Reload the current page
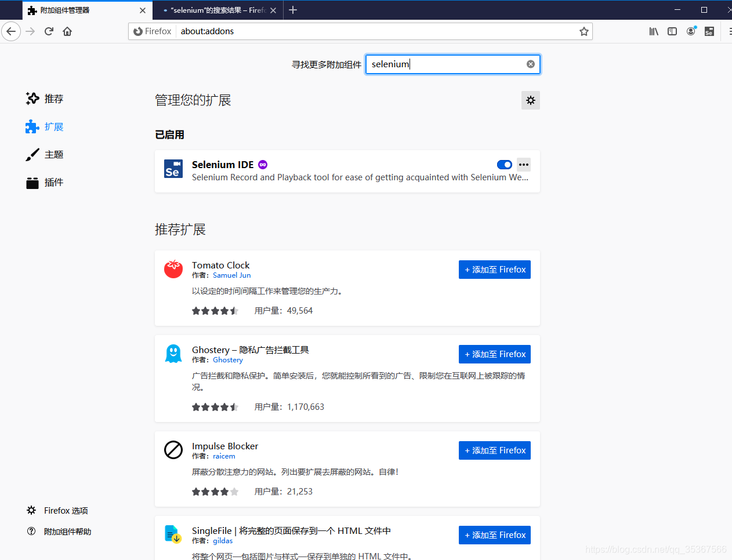 click(x=49, y=31)
